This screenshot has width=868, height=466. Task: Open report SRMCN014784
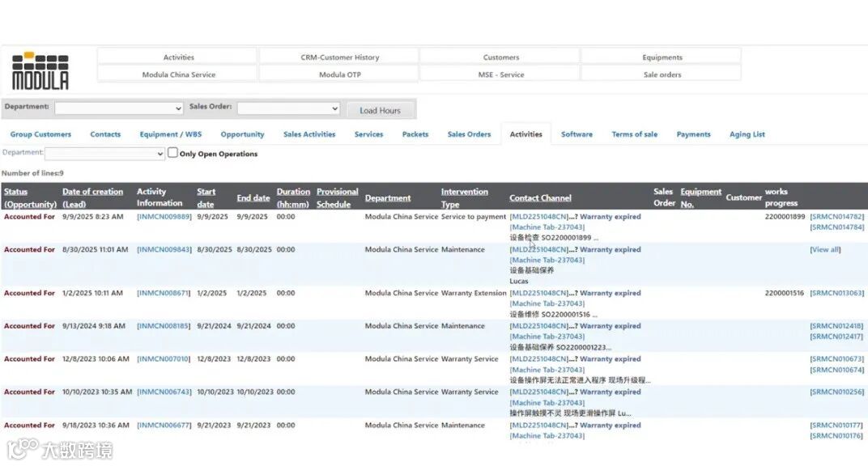pyautogui.click(x=836, y=227)
